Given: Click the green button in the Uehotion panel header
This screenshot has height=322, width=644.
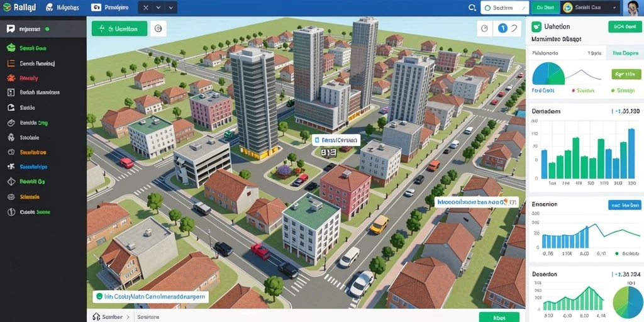Looking at the screenshot, I should pos(625,26).
